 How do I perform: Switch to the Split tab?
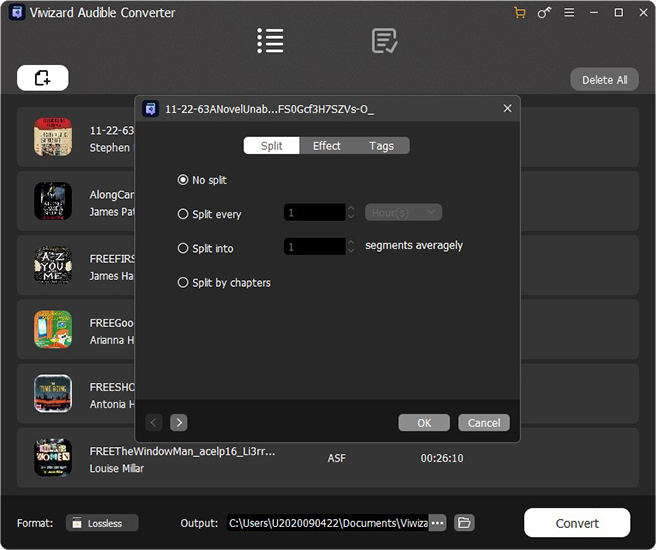click(272, 146)
